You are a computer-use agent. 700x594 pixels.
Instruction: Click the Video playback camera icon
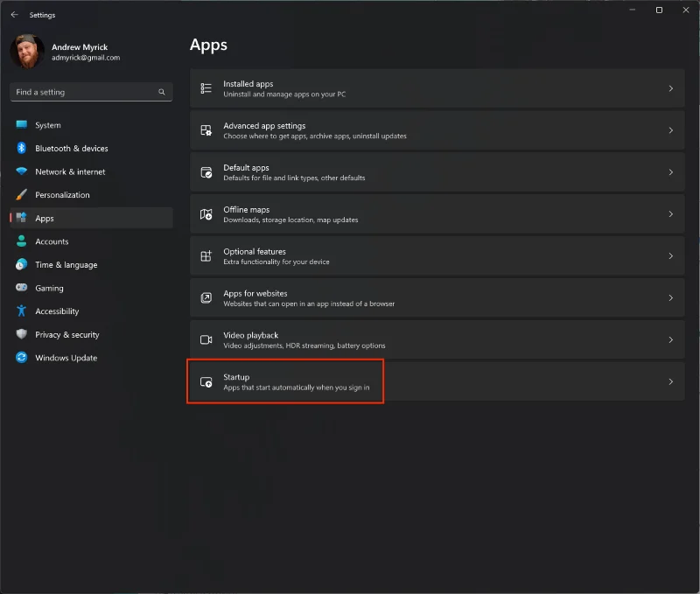(206, 340)
